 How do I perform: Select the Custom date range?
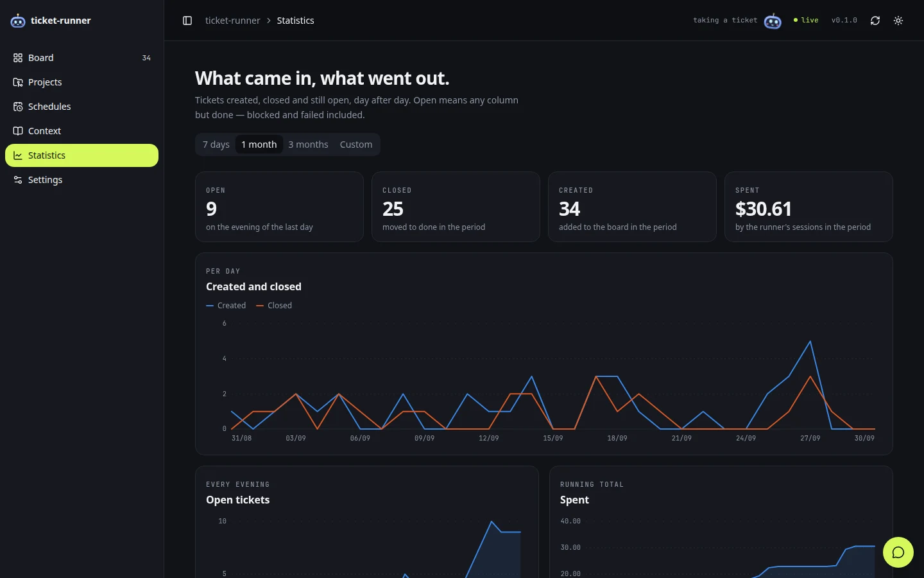356,144
